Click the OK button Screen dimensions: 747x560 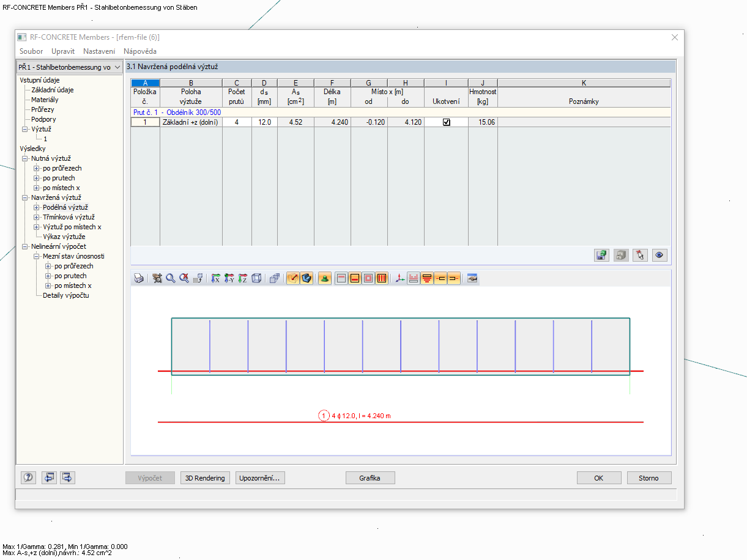point(599,478)
